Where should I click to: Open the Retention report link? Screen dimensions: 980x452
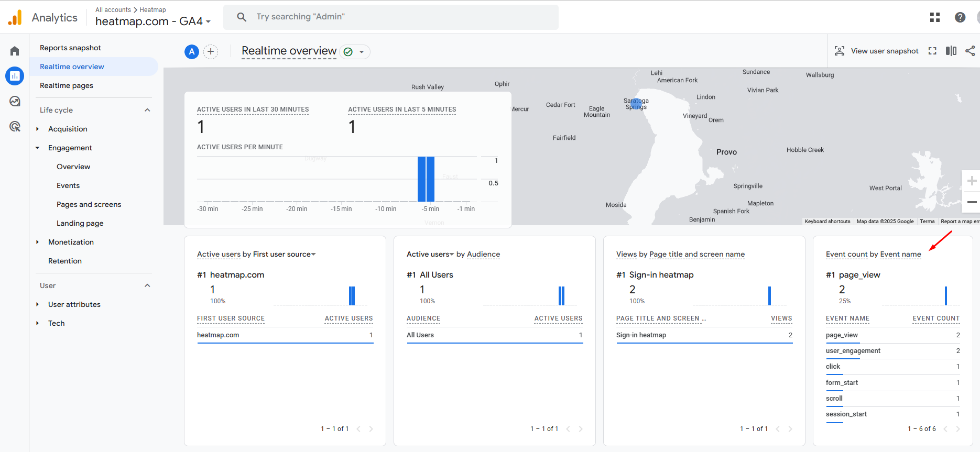click(65, 261)
